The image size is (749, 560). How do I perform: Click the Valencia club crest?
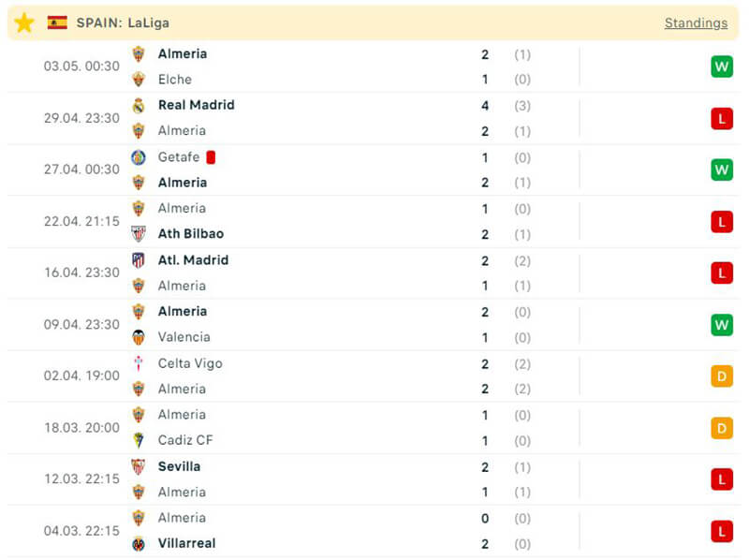coord(139,337)
